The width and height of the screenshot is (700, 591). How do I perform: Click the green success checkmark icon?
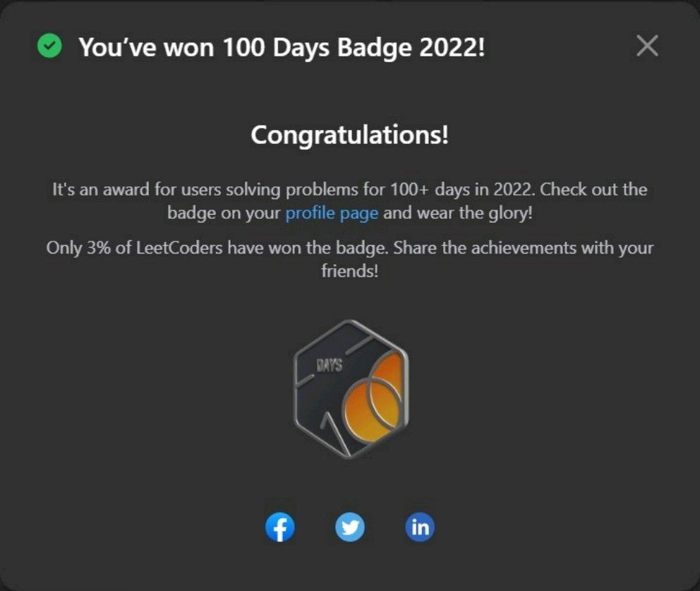(x=49, y=46)
